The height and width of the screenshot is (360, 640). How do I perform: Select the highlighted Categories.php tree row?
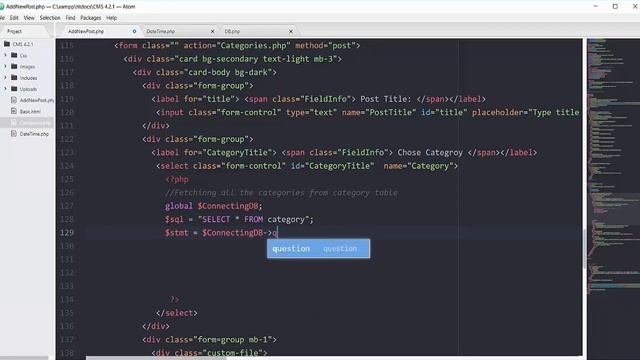point(27,122)
